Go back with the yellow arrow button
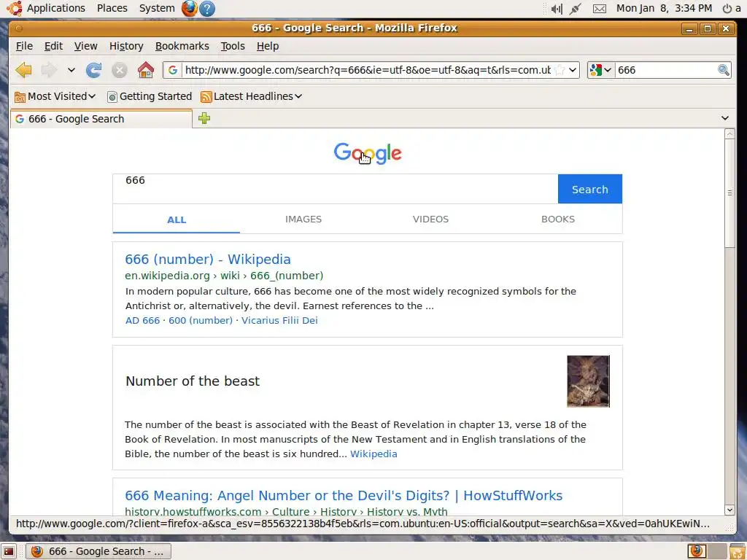 click(23, 70)
